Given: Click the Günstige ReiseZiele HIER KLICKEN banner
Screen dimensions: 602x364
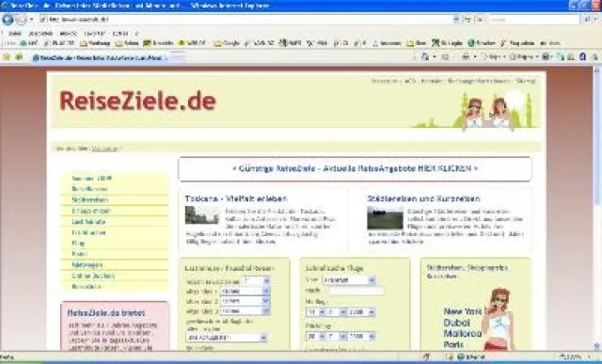Looking at the screenshot, I should click(x=356, y=168).
